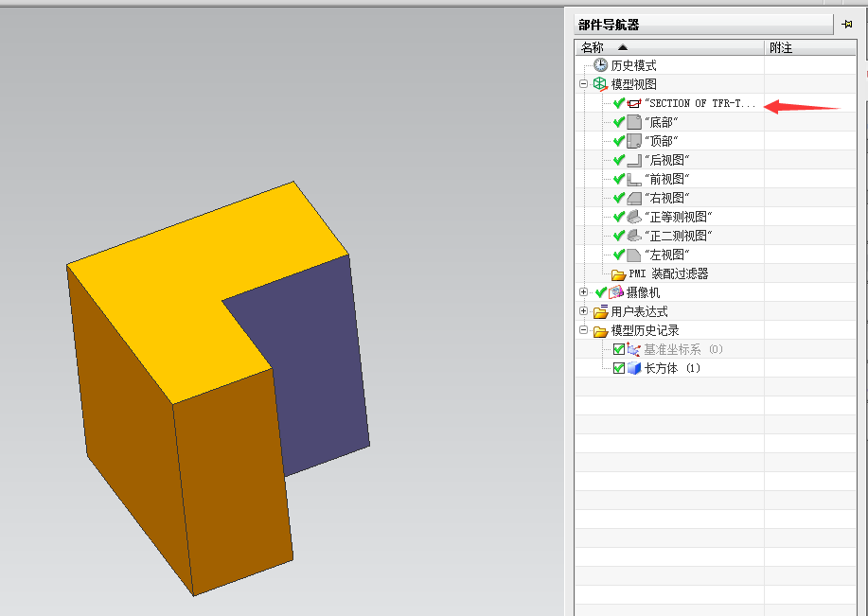The height and width of the screenshot is (616, 868).
Task: Select the PMI 装配过滤器 label
Action: 668,273
